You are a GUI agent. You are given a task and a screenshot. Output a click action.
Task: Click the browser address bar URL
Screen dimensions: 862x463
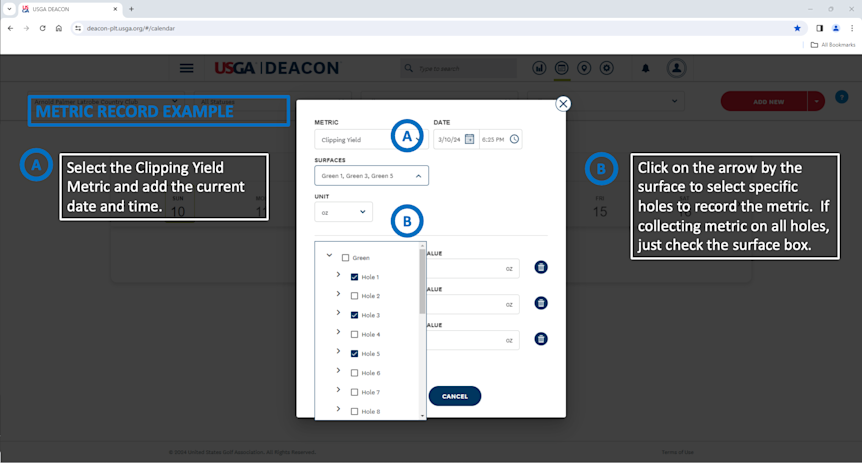tap(131, 28)
